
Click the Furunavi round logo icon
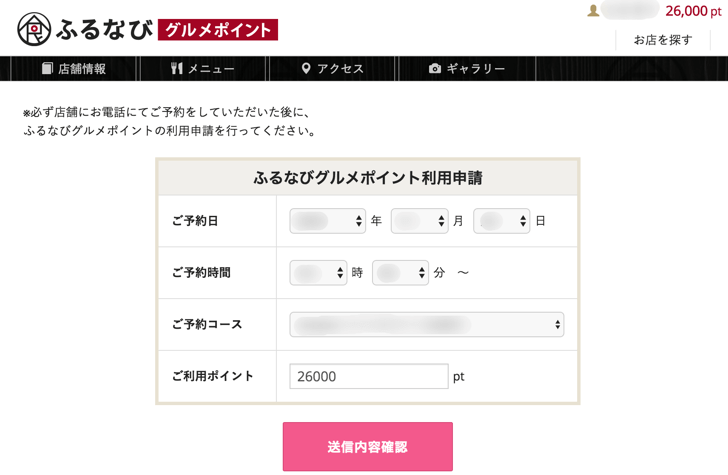click(x=34, y=29)
